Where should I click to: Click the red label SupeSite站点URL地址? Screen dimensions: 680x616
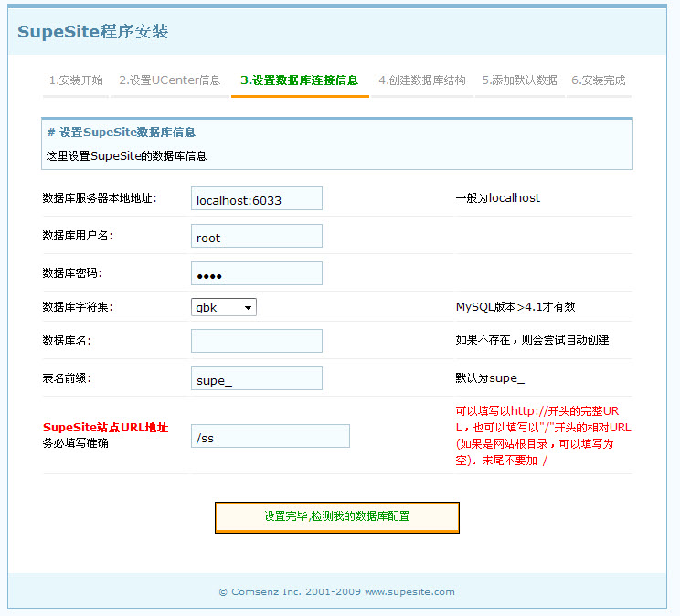(105, 428)
